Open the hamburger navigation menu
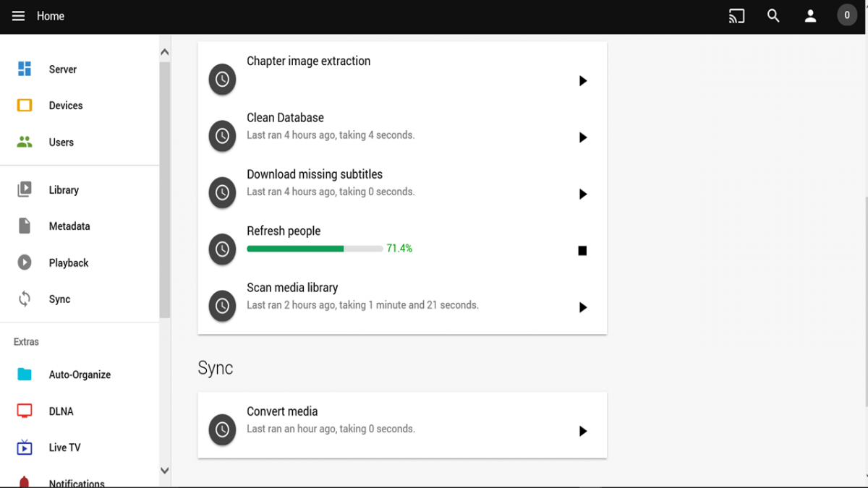868x488 pixels. coord(18,16)
